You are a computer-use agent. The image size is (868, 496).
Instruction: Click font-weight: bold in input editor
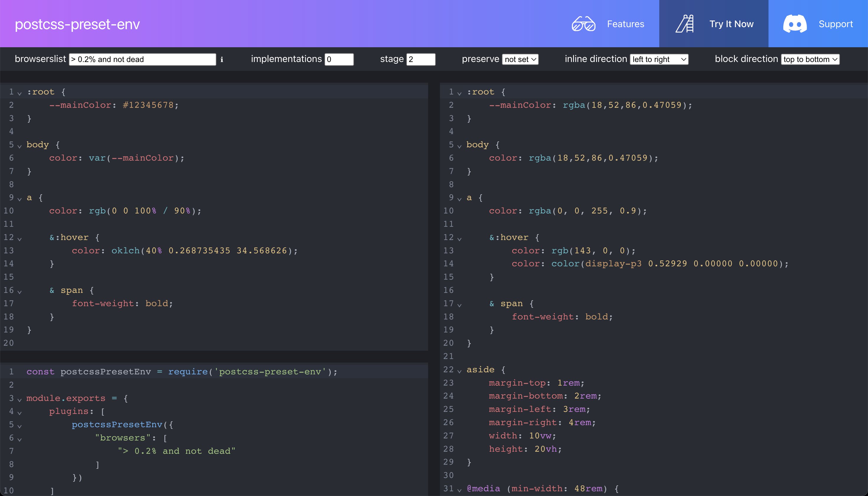[122, 303]
